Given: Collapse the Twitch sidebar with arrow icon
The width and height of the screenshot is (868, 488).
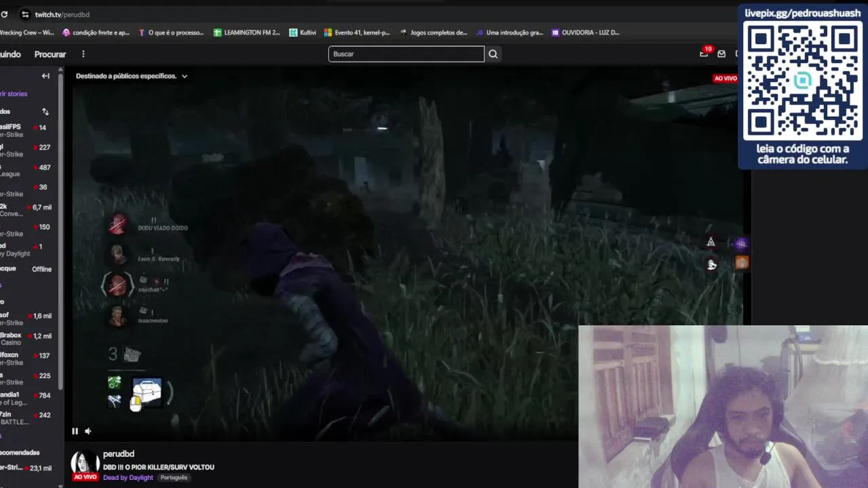Looking at the screenshot, I should click(x=45, y=76).
